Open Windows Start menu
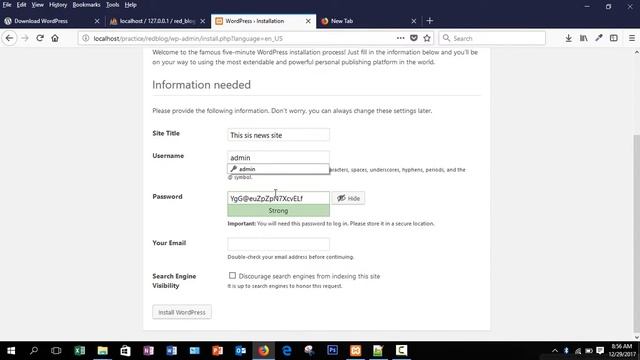This screenshot has width=640, height=360. (11, 351)
